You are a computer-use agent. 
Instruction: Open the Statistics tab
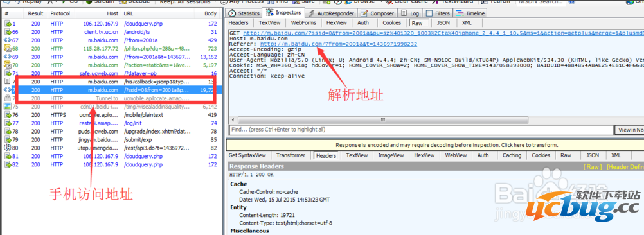coord(244,13)
